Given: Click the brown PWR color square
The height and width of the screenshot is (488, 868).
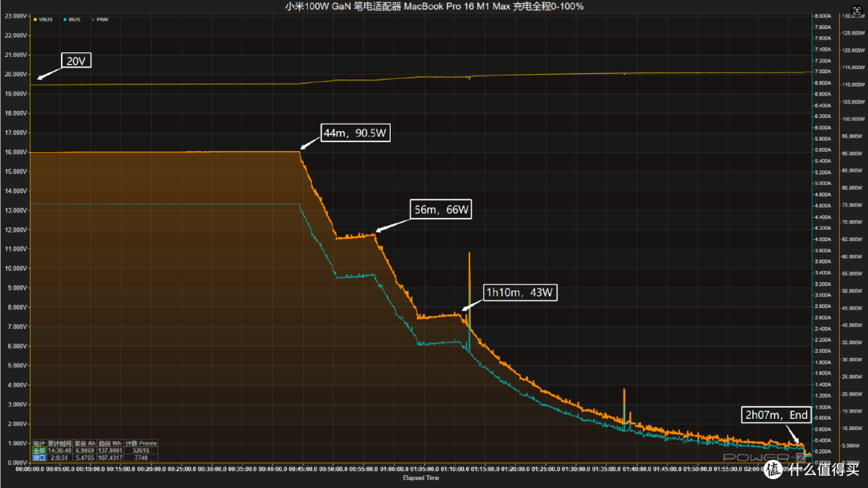Looking at the screenshot, I should [x=92, y=19].
